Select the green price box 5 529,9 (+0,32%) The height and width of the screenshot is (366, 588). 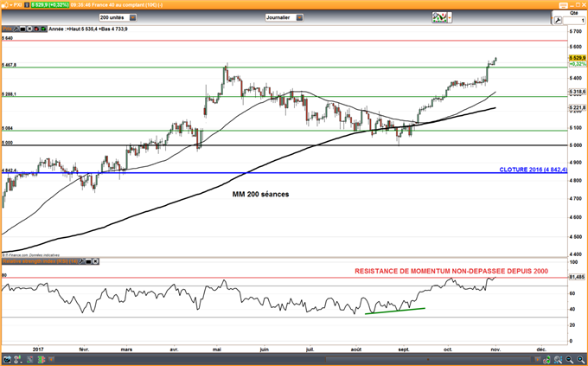click(50, 5)
